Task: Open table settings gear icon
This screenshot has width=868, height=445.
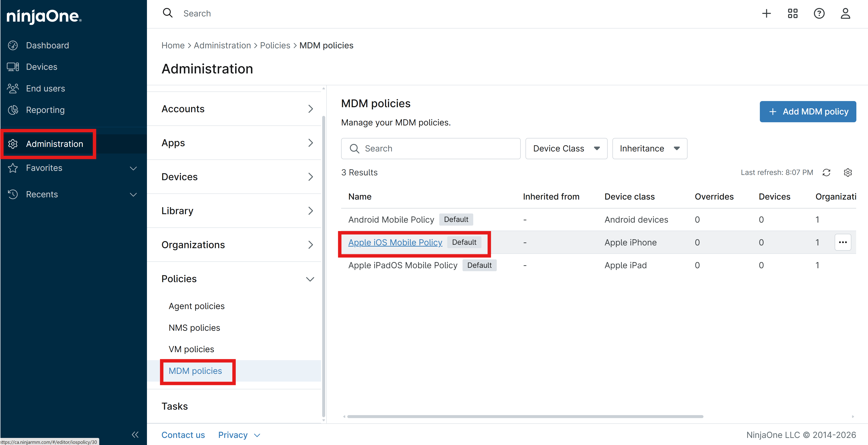Action: coord(848,172)
